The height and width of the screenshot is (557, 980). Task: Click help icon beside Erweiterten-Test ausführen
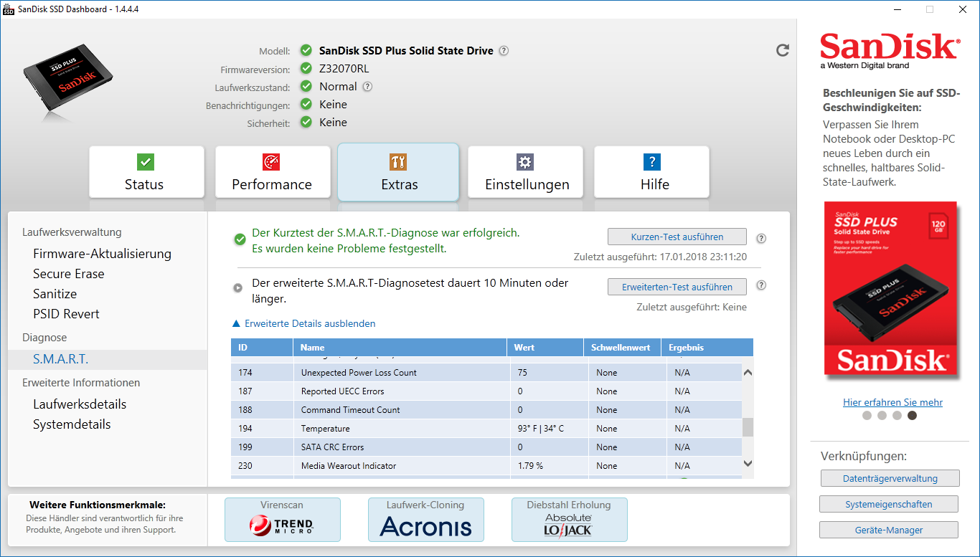pos(761,285)
